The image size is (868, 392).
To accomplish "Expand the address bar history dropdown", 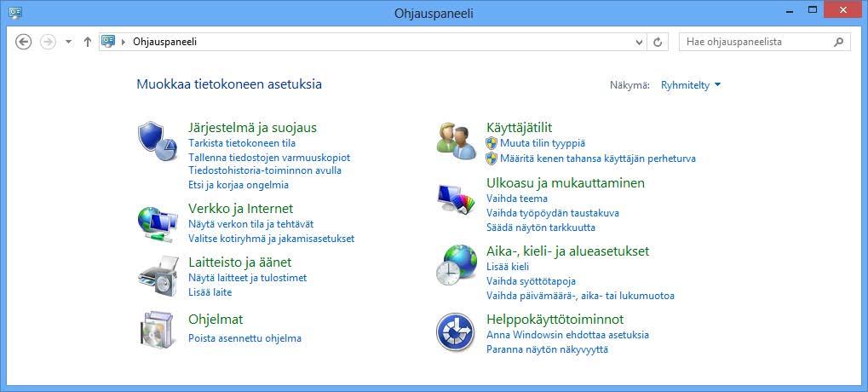I will pyautogui.click(x=640, y=42).
